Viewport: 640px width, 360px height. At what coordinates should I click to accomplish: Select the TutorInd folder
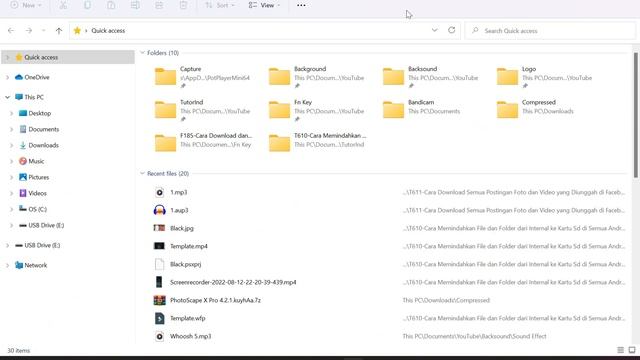click(202, 110)
